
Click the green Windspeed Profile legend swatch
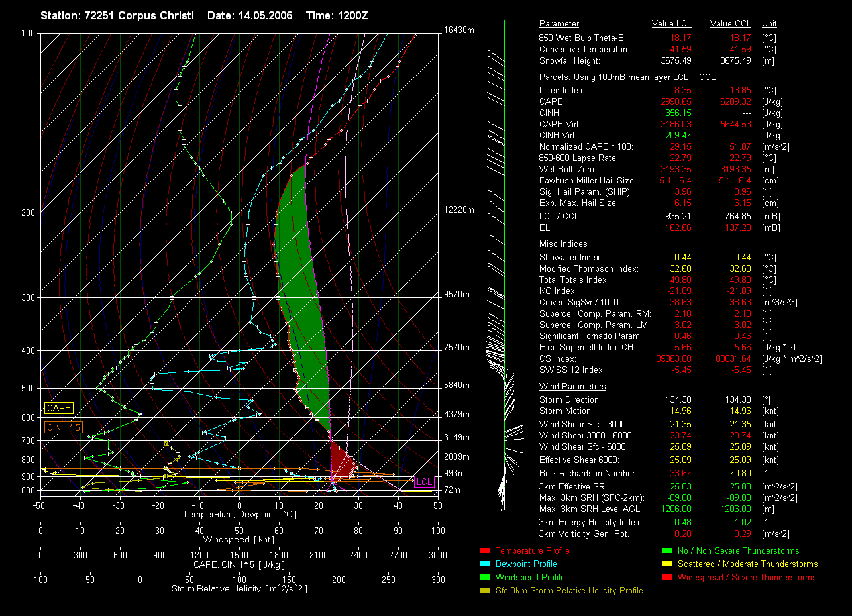click(484, 577)
